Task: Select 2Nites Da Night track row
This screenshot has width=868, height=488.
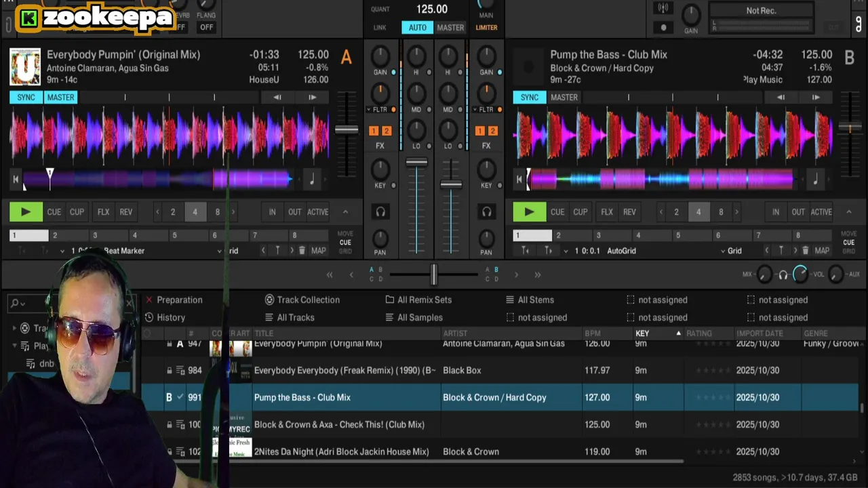Action: coord(500,451)
